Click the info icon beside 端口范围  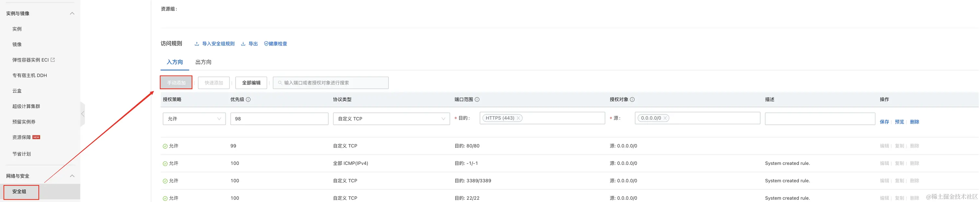coord(477,99)
